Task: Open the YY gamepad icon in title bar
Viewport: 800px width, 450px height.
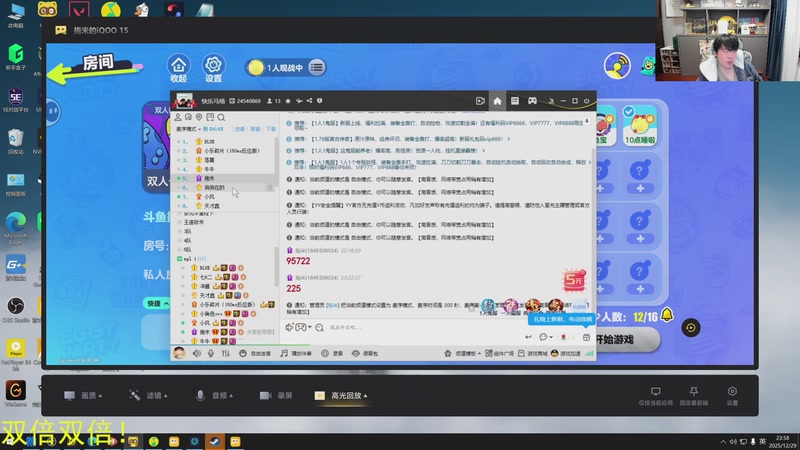Action: click(532, 101)
